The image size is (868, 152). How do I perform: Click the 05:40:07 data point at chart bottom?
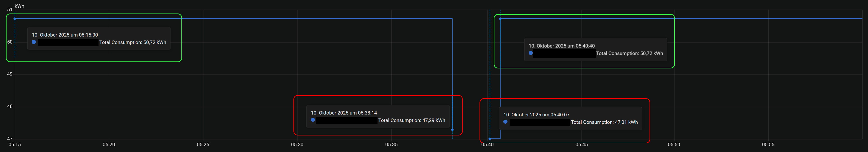pos(490,138)
